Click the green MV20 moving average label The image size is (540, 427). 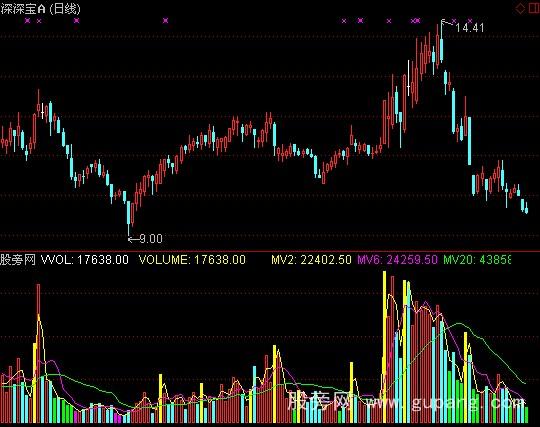[x=477, y=259]
